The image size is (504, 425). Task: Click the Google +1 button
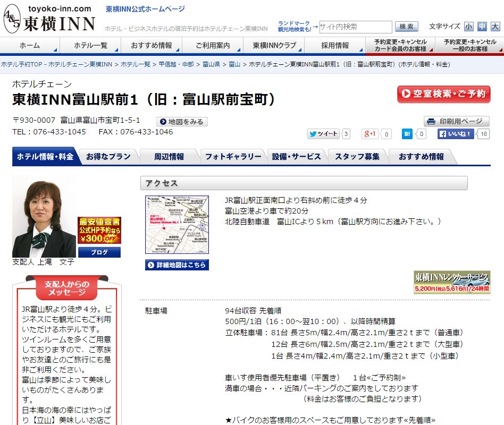pos(370,134)
